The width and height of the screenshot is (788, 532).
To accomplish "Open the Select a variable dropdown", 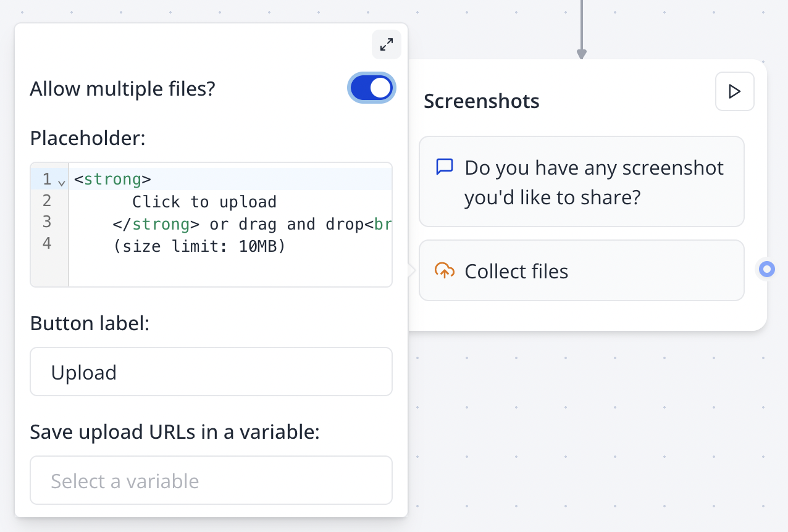I will (x=211, y=480).
